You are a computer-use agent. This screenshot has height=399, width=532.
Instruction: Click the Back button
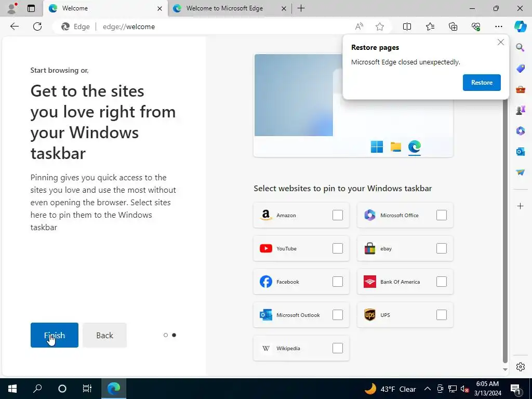[104, 335]
